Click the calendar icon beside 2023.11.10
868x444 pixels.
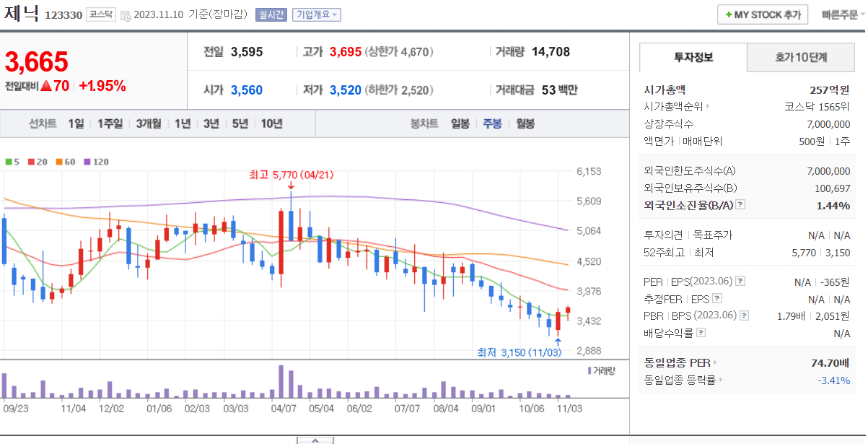pos(126,15)
